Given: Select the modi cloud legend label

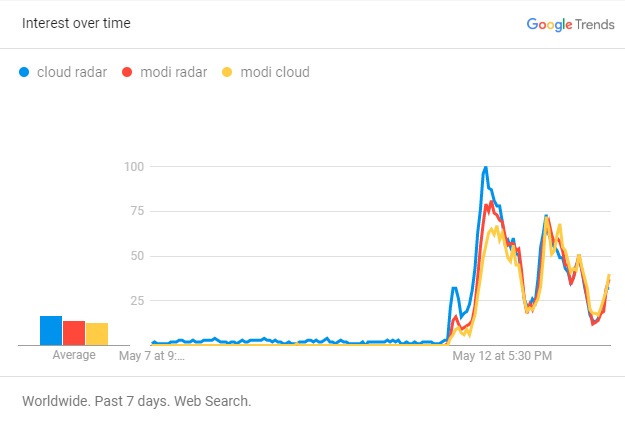Looking at the screenshot, I should click(x=275, y=72).
